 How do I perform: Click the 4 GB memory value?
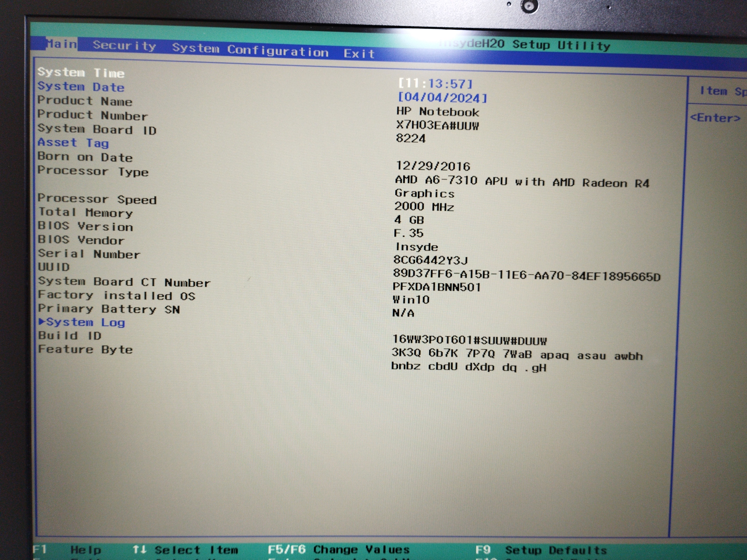point(409,220)
